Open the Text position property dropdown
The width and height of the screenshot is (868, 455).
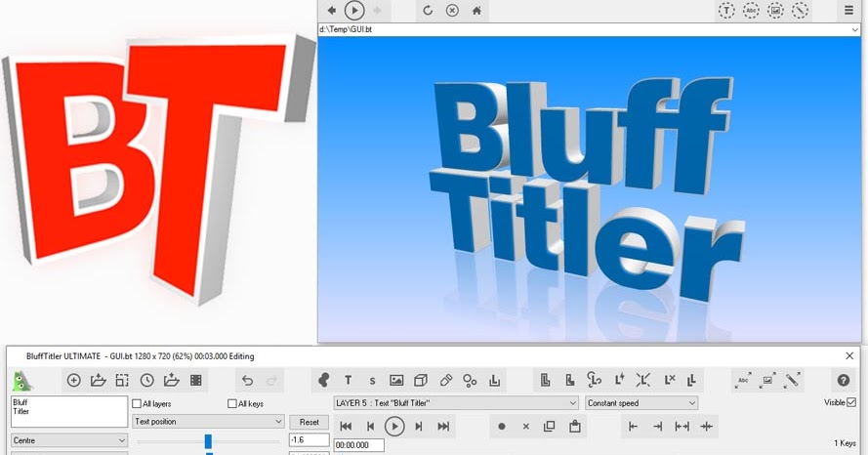click(208, 421)
